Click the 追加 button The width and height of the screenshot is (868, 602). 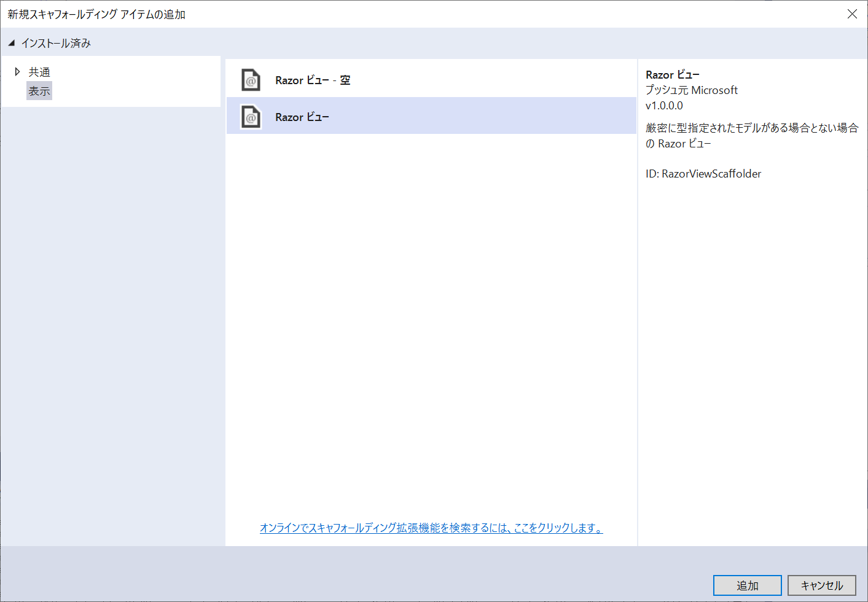point(748,585)
